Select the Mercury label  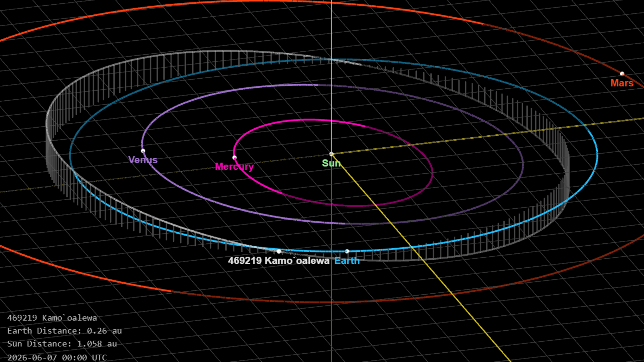tap(235, 167)
